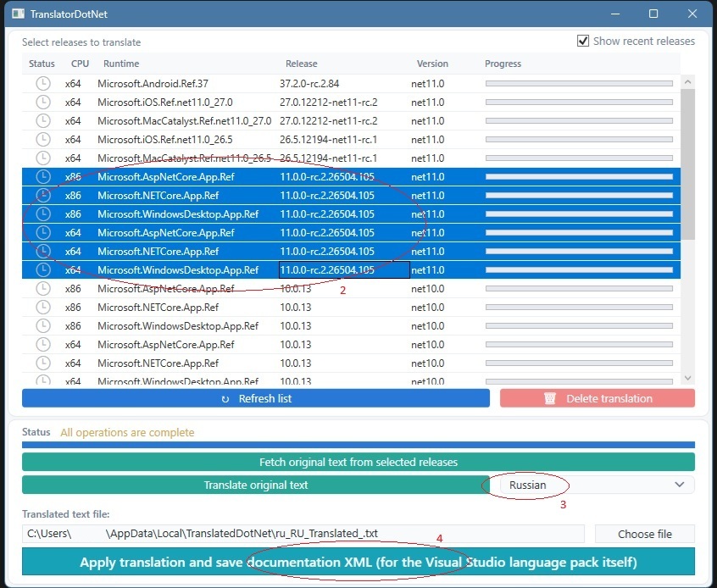Sort by the CPU column header
Image resolution: width=717 pixels, height=588 pixels.
coord(80,64)
